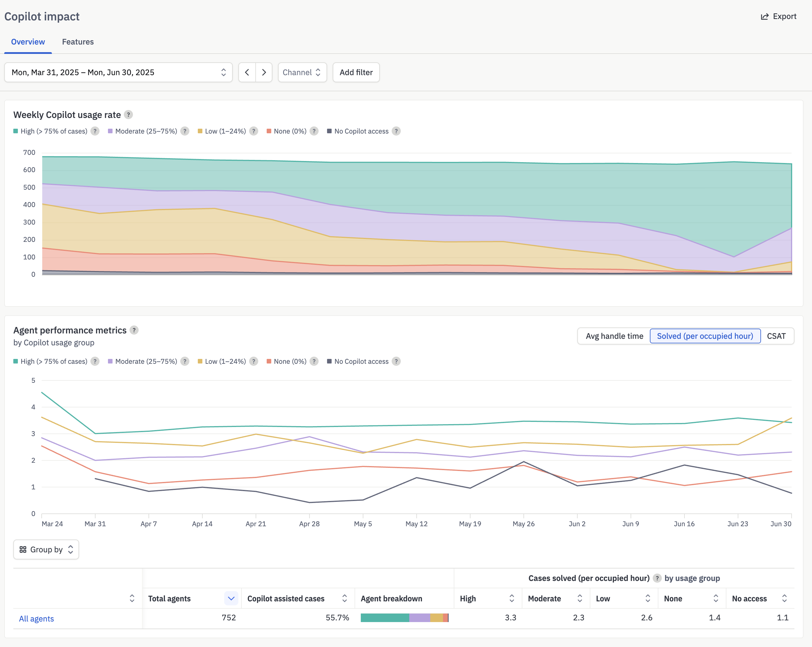Toggle High series in performance chart
This screenshot has width=812, height=647.
50,361
